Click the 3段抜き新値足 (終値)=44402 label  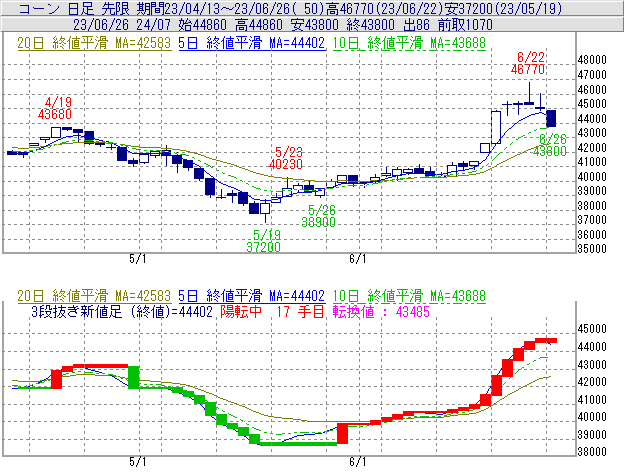pos(122,311)
